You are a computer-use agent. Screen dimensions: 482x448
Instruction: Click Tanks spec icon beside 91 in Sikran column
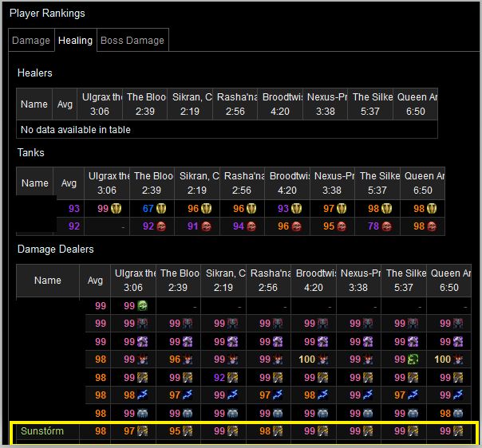click(x=206, y=226)
